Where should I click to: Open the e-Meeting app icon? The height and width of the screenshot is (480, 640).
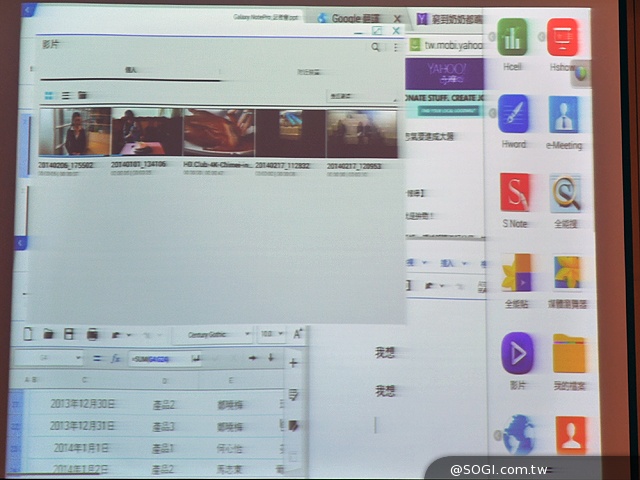pos(564,115)
